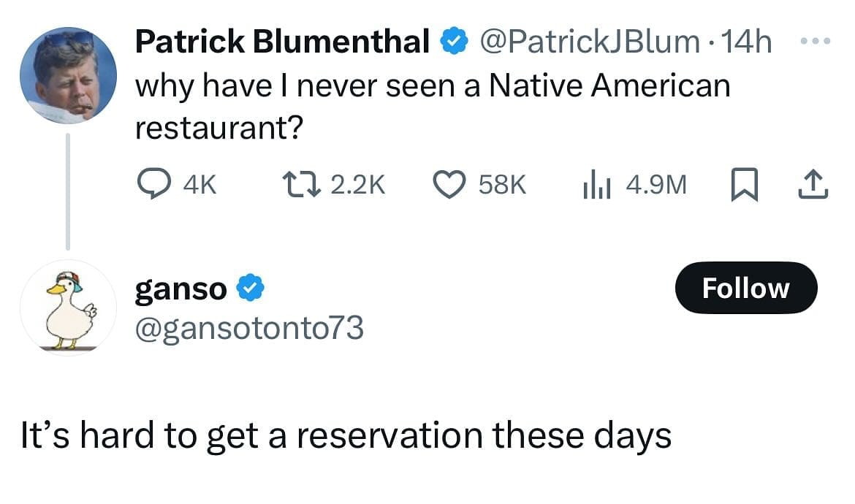Click the reply text about a reservation
This screenshot has height=504, width=855.
click(x=345, y=437)
